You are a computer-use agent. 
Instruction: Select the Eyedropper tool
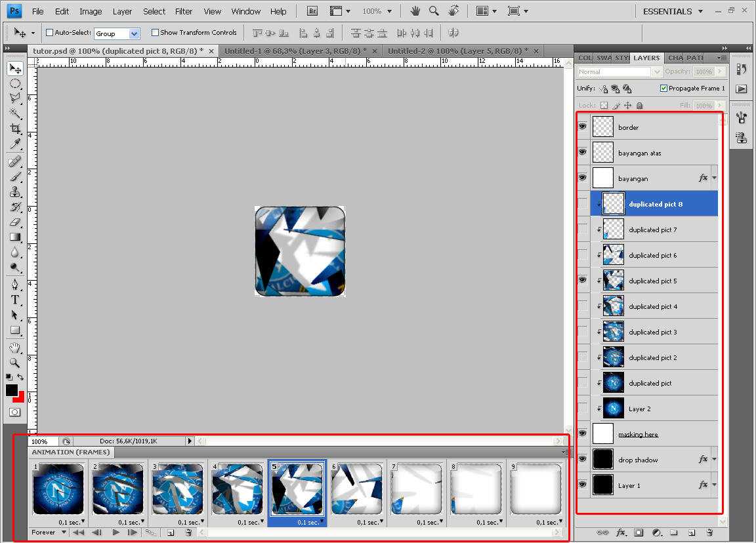click(15, 144)
